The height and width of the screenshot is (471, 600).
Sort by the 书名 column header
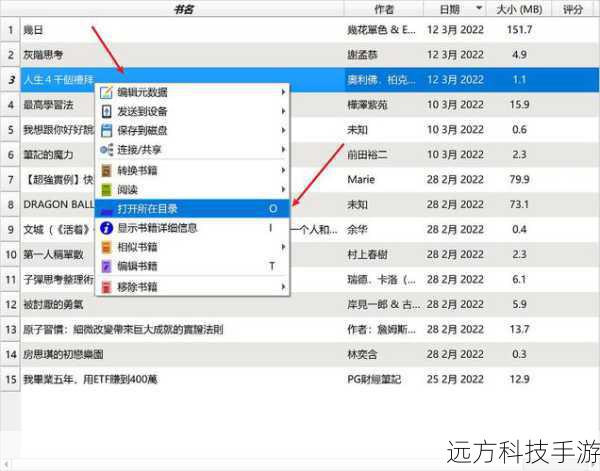point(183,8)
